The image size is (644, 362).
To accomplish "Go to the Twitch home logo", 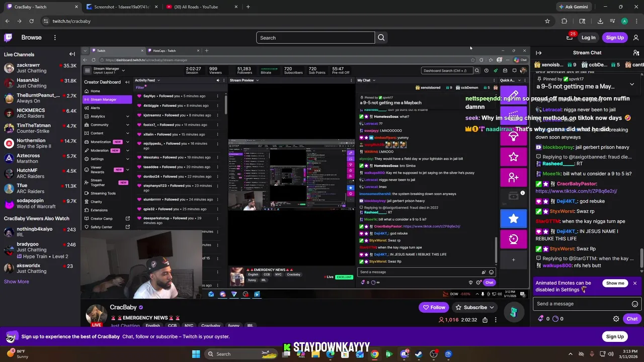I will pos(8,37).
